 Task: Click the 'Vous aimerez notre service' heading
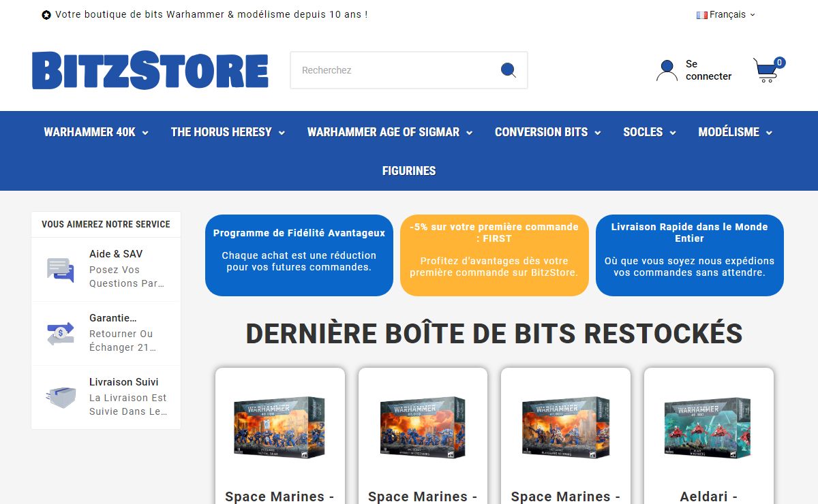pyautogui.click(x=106, y=224)
